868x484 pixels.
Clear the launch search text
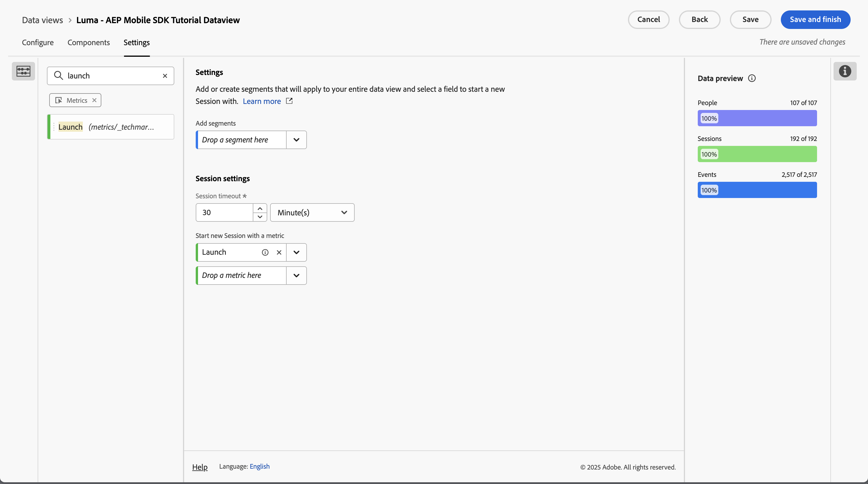pos(165,76)
